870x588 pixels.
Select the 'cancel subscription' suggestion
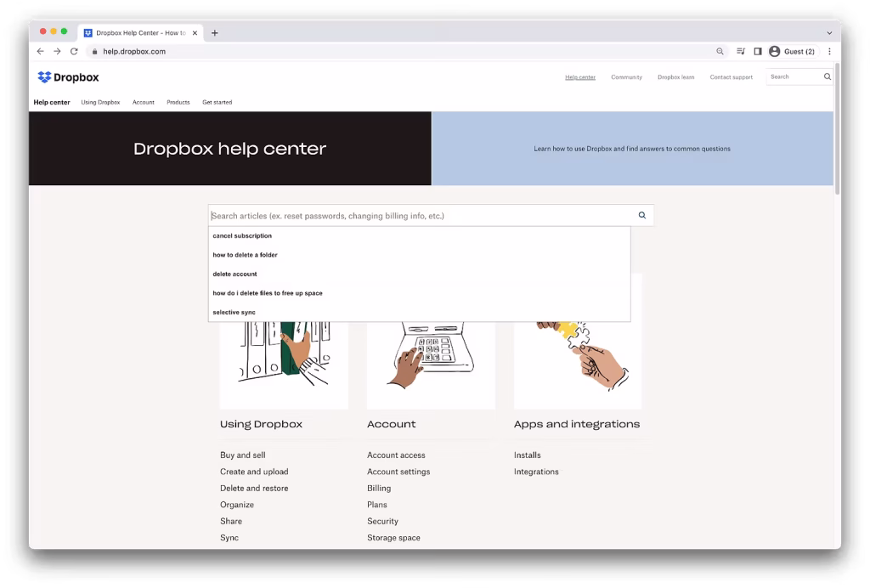click(419, 235)
